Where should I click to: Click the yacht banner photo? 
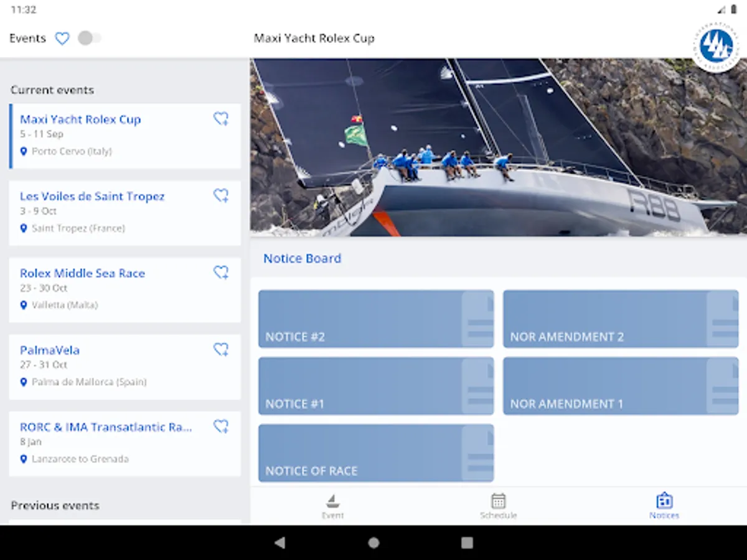coord(499,147)
